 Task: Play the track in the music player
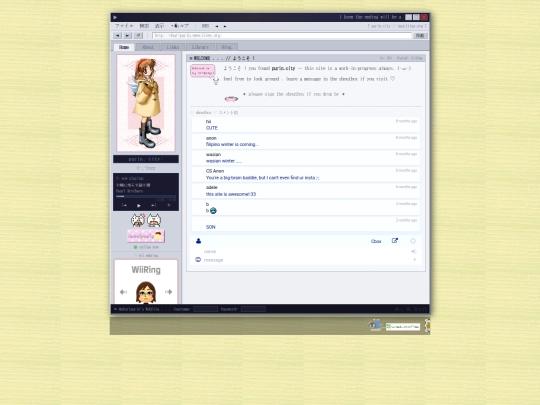click(139, 206)
